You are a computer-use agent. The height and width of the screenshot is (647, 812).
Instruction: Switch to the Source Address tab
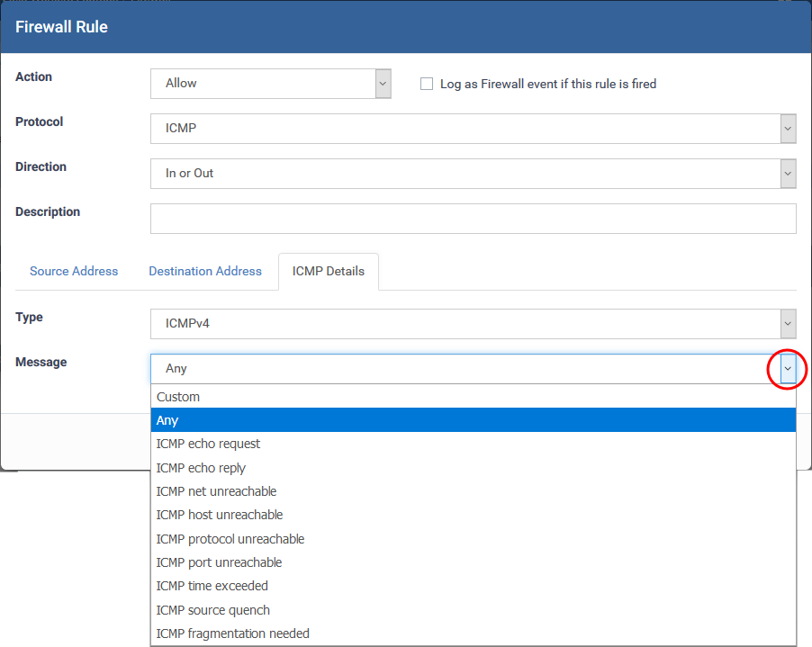[74, 271]
